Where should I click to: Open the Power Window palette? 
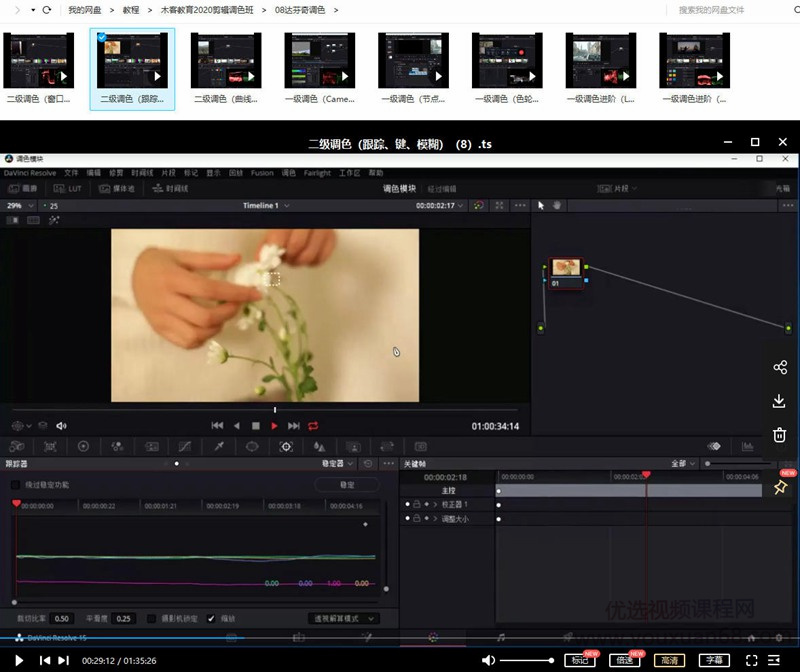252,447
